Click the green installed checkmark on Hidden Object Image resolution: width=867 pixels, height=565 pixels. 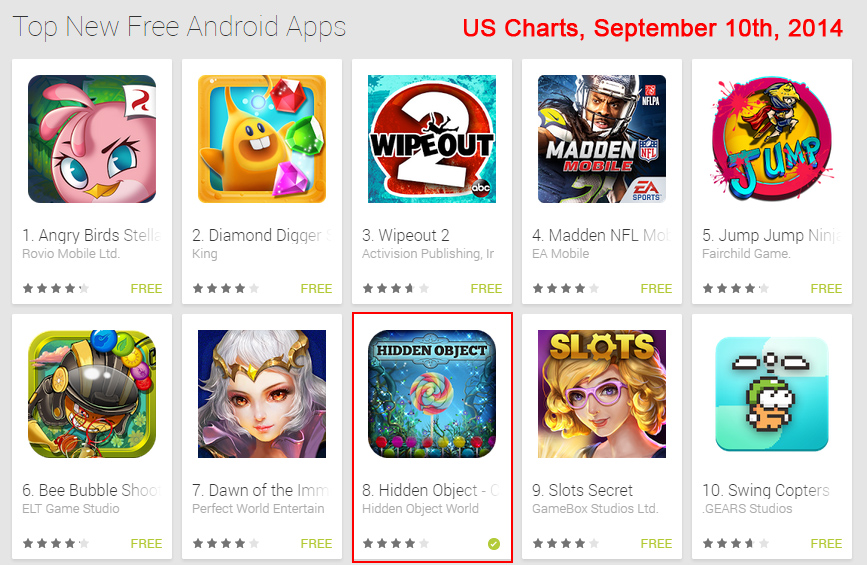pos(494,544)
